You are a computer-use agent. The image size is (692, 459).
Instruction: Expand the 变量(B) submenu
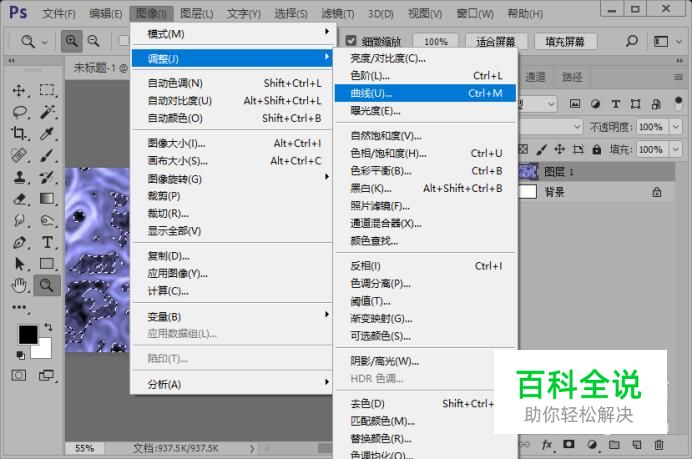(x=232, y=316)
